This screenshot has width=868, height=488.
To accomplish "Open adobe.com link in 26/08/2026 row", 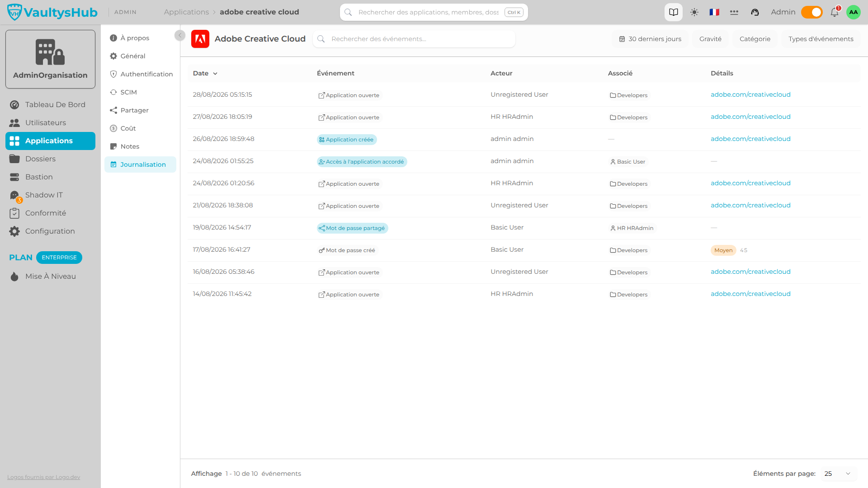I will (750, 139).
